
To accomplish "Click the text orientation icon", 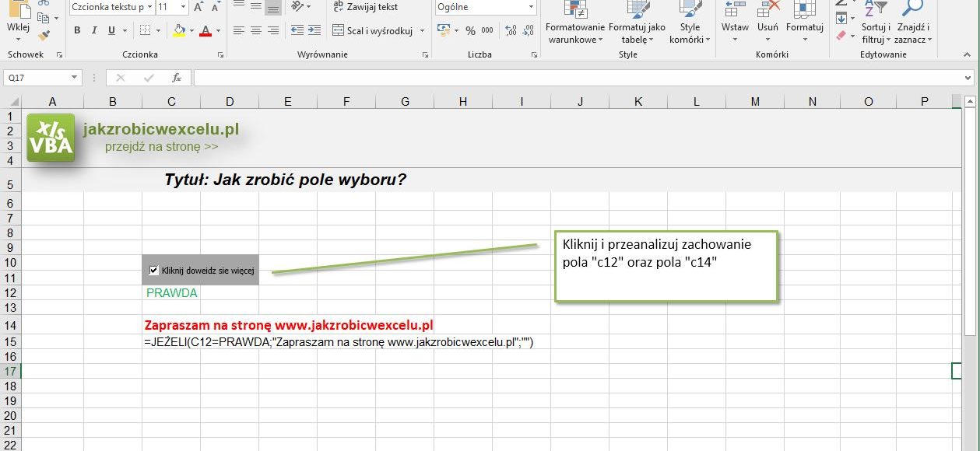I will (297, 7).
